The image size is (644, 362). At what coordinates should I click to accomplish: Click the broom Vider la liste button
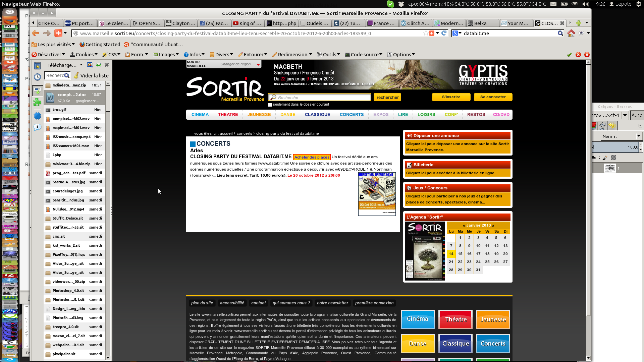click(x=91, y=75)
